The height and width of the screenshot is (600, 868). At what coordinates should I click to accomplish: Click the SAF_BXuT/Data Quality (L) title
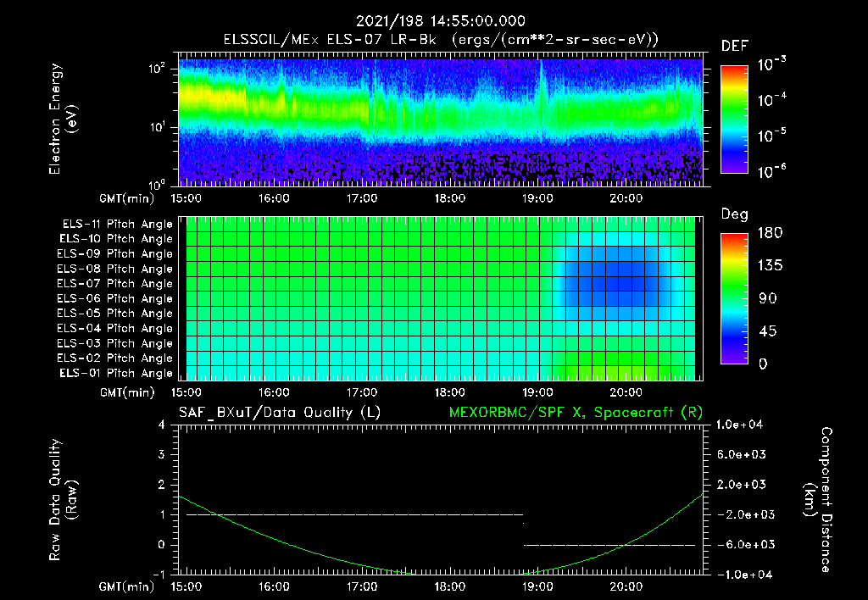[x=280, y=413]
